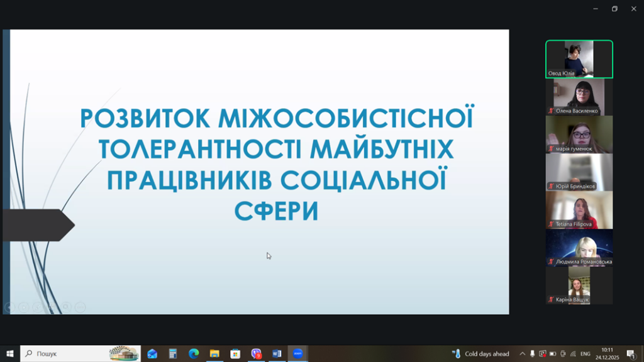Click the Zoom app icon in taskbar
The image size is (644, 362).
coord(297,354)
